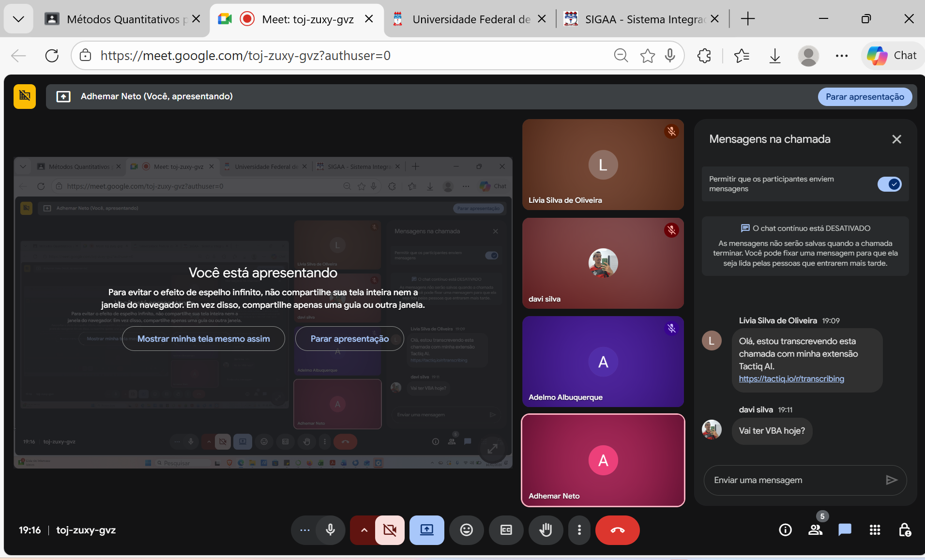This screenshot has height=560, width=925.
Task: Open the favorites list icon
Action: tap(741, 56)
